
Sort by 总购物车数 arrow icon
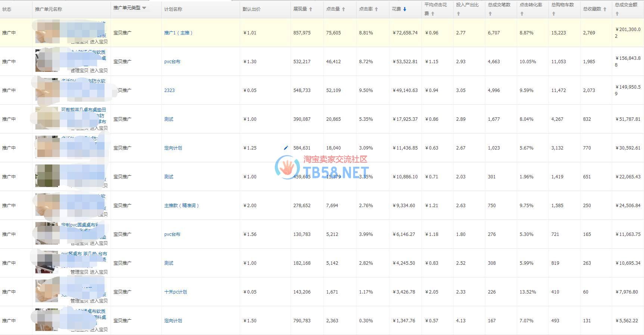tap(554, 14)
